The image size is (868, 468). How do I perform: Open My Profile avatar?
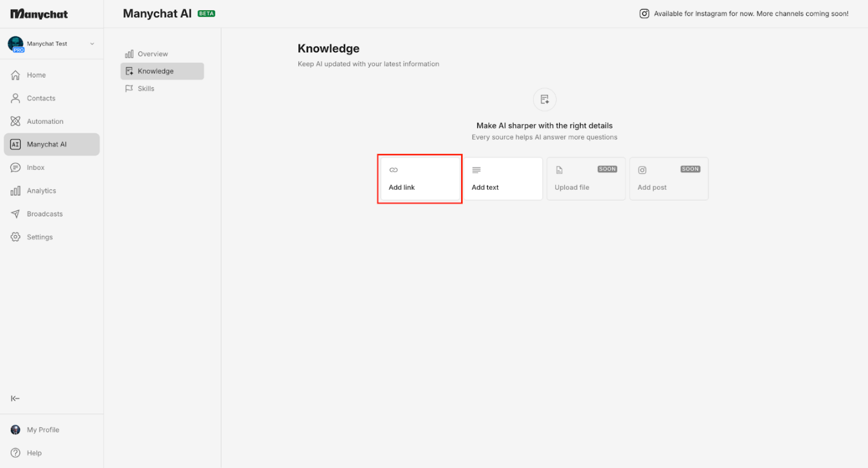click(x=16, y=430)
